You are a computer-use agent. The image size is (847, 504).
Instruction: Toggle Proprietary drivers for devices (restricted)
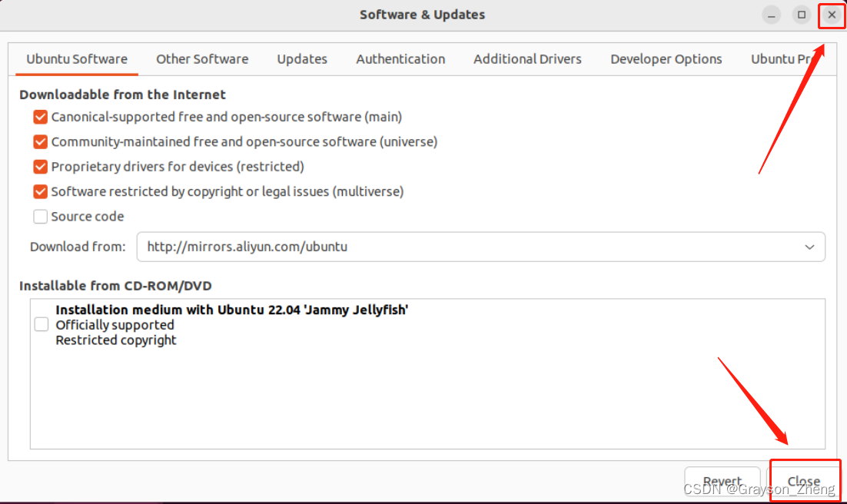tap(41, 167)
